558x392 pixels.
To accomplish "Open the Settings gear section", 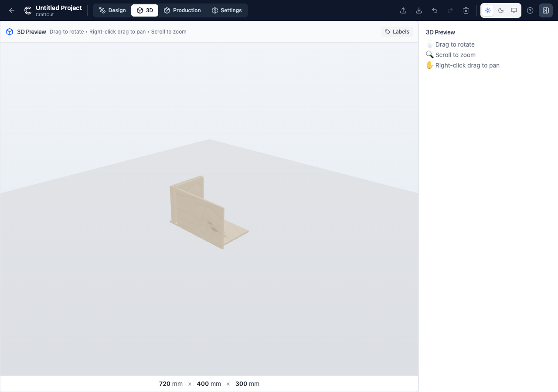I will pyautogui.click(x=227, y=10).
